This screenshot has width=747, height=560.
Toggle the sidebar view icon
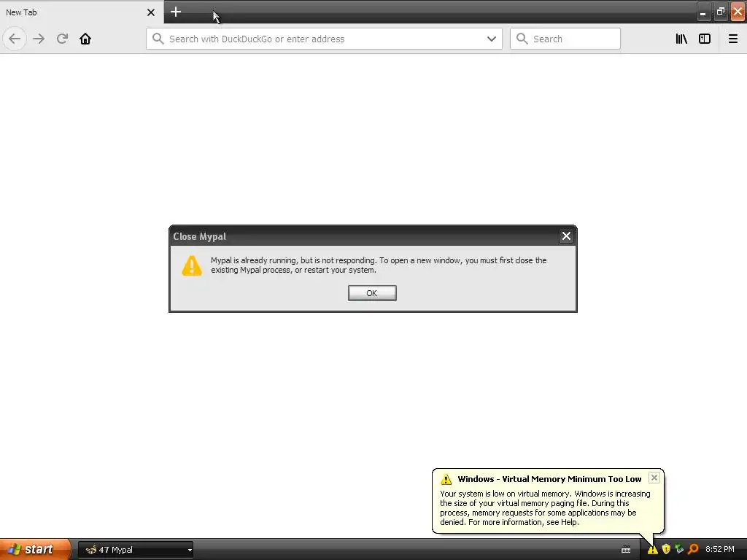[705, 39]
